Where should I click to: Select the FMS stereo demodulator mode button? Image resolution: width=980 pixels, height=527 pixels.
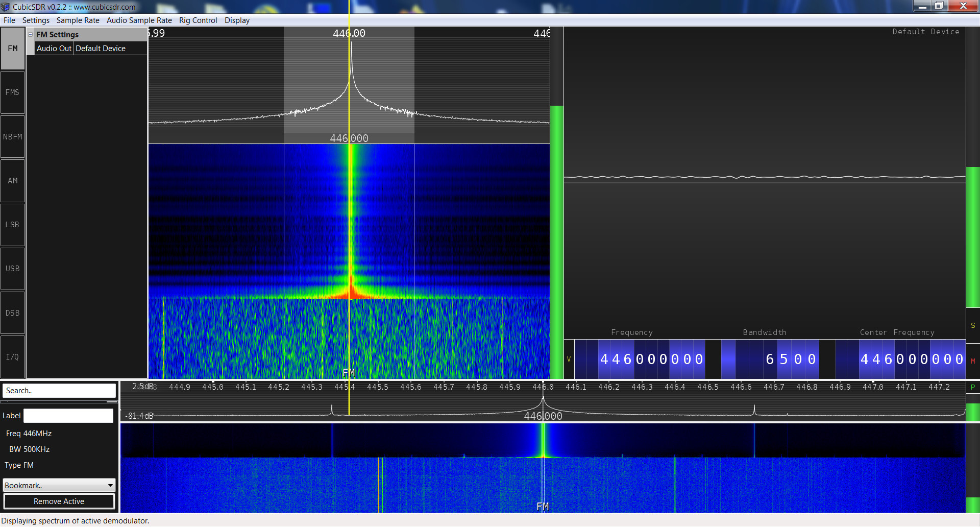13,92
